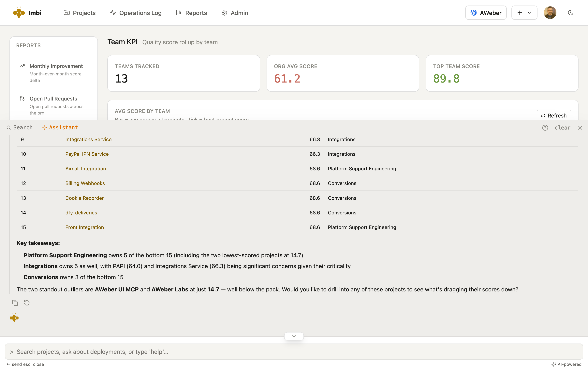Open the user avatar menu
588x370 pixels.
550,13
